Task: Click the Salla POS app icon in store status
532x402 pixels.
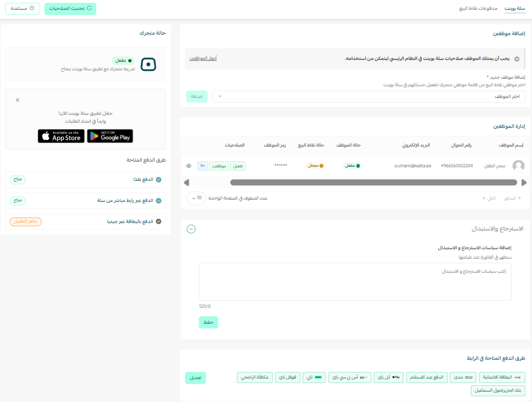Action: tap(148, 64)
